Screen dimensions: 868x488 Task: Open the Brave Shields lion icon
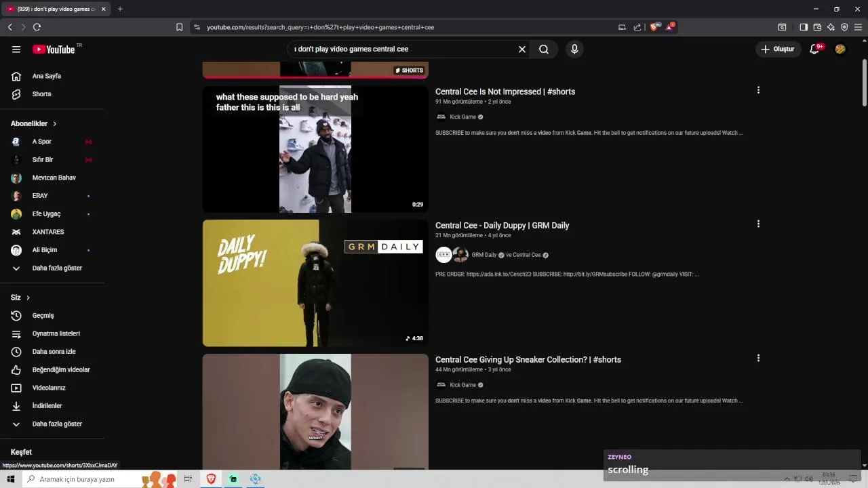click(654, 27)
